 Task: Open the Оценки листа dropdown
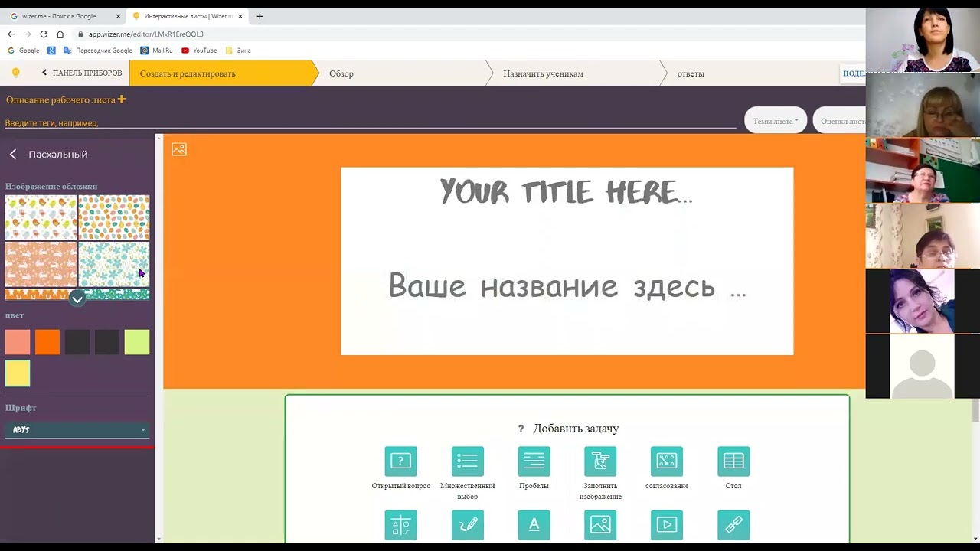pos(840,121)
